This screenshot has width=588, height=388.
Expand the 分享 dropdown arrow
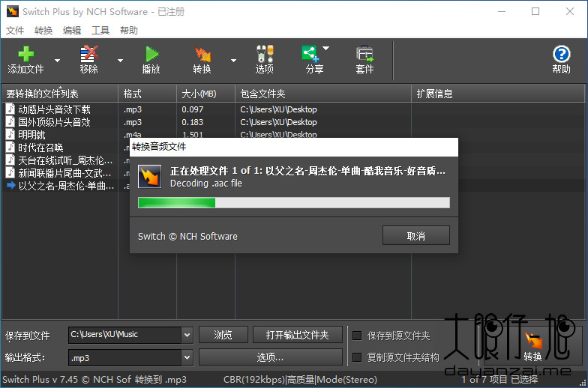[325, 48]
